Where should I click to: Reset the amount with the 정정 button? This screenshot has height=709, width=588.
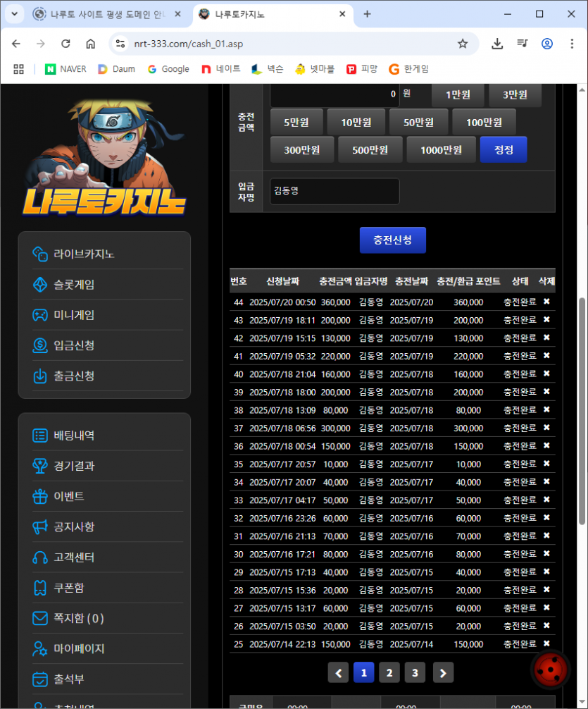coord(503,149)
